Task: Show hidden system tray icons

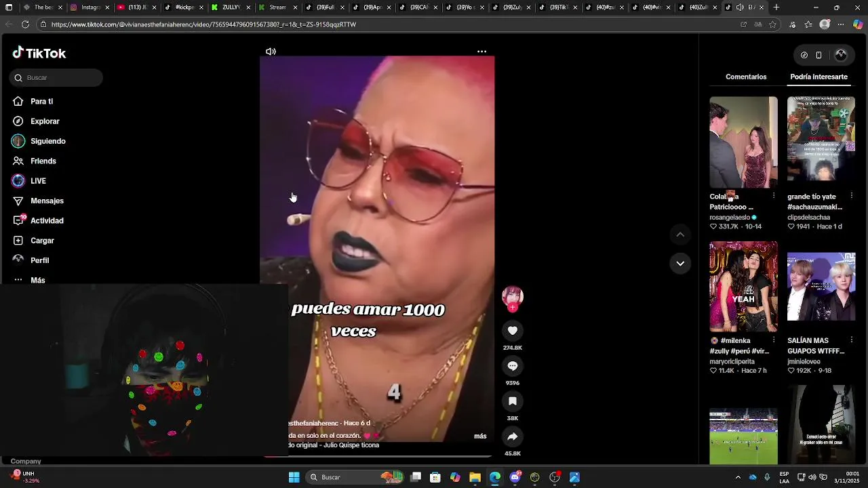Action: [738, 477]
